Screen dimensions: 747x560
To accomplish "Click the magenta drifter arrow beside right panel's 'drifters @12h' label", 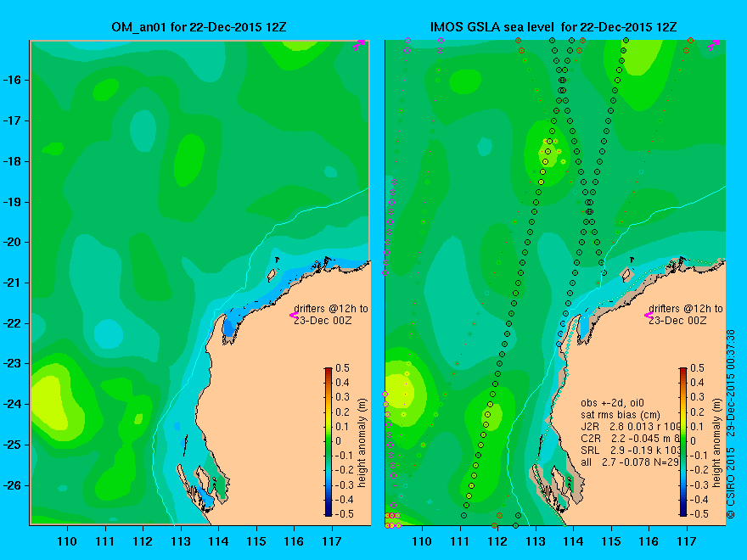I will (649, 316).
